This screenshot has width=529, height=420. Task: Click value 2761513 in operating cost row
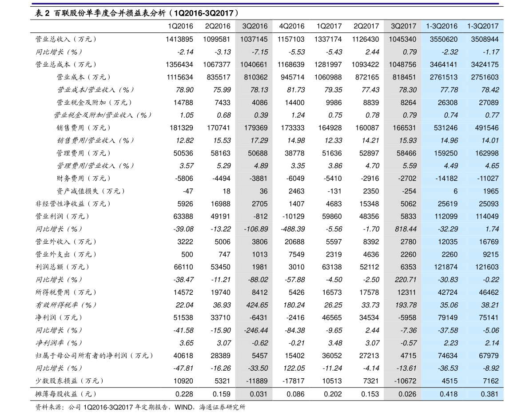point(444,77)
